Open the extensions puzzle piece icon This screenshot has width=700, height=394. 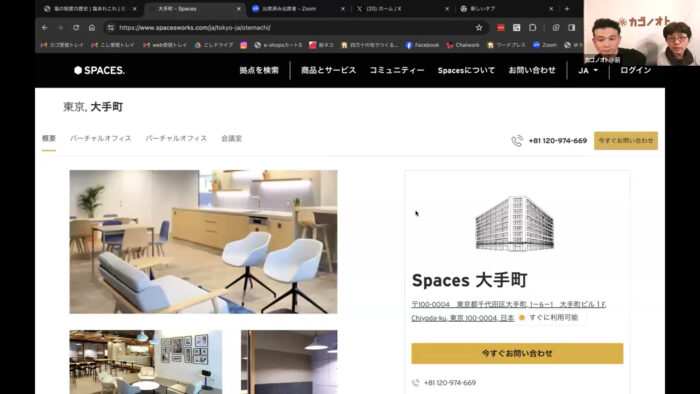532,28
